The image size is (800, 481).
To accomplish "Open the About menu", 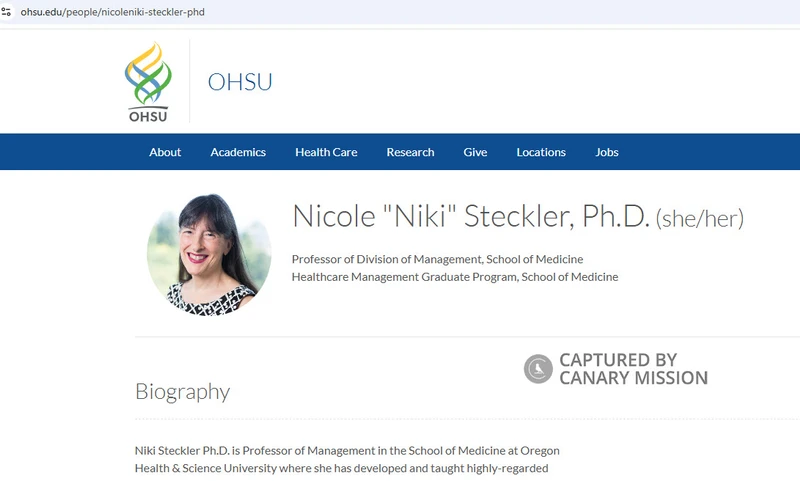I will click(165, 152).
